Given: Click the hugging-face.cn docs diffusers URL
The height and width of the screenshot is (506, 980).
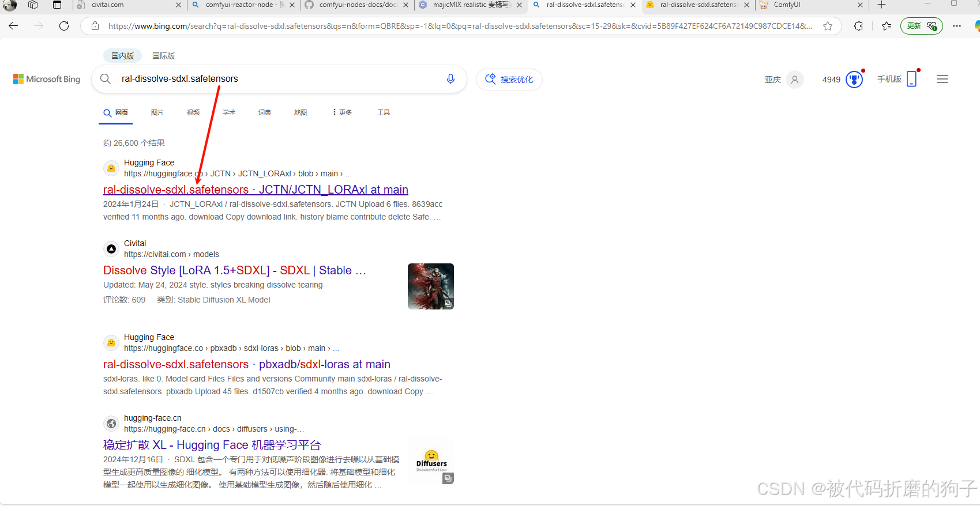Looking at the screenshot, I should (x=214, y=429).
